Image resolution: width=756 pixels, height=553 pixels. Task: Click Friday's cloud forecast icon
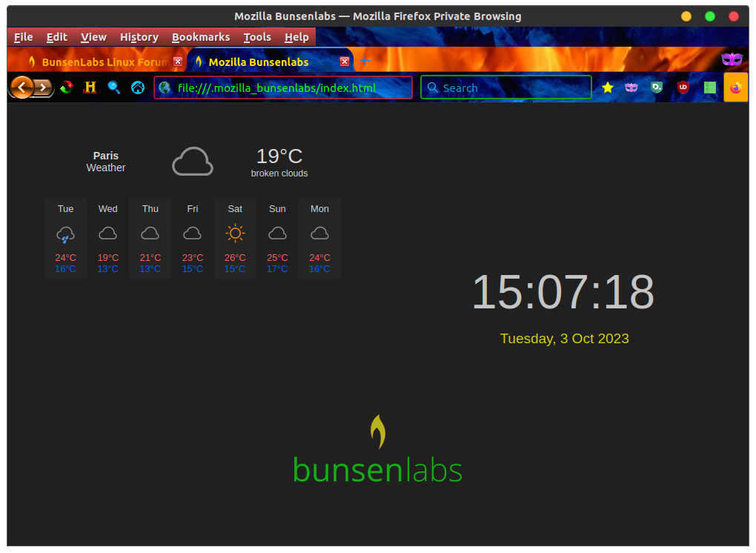pyautogui.click(x=193, y=234)
